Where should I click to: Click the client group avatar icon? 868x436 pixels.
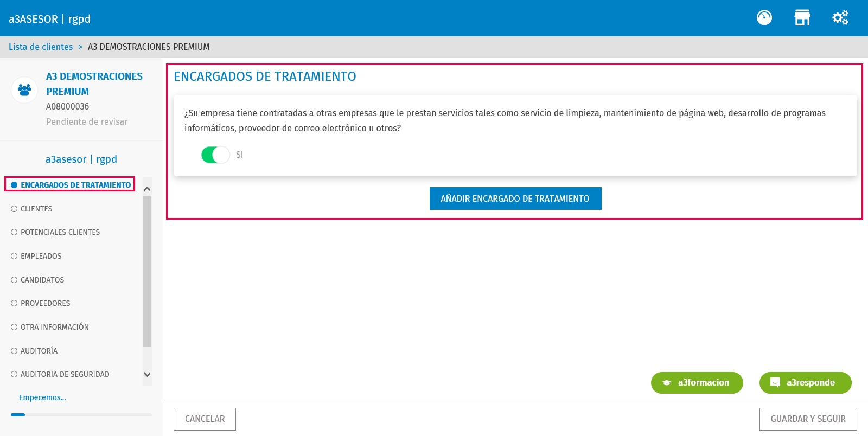[24, 89]
